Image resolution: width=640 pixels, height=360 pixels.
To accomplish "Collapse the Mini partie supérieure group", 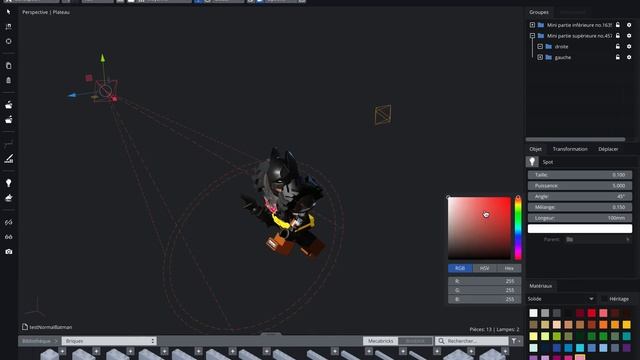I will pos(532,36).
